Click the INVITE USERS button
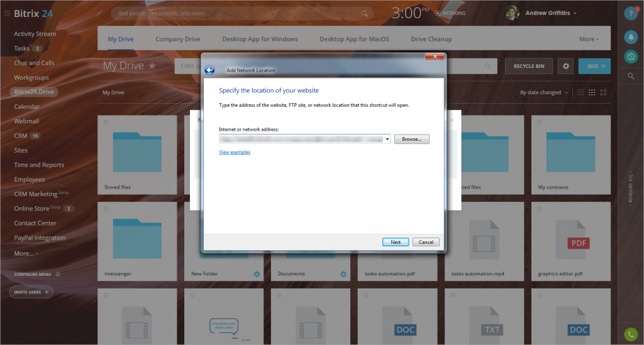The height and width of the screenshot is (345, 644). click(x=31, y=292)
